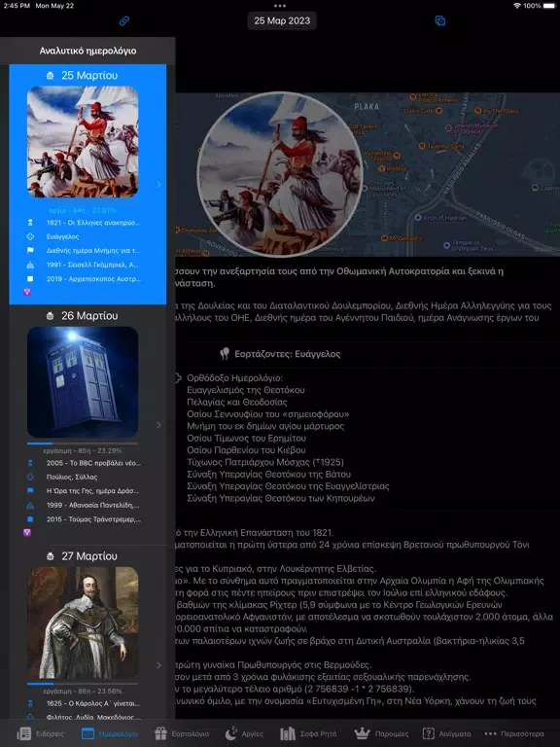The width and height of the screenshot is (560, 747).
Task: Tap the 'εργάσιμη - 85η - 23.29%' label
Action: [83, 450]
